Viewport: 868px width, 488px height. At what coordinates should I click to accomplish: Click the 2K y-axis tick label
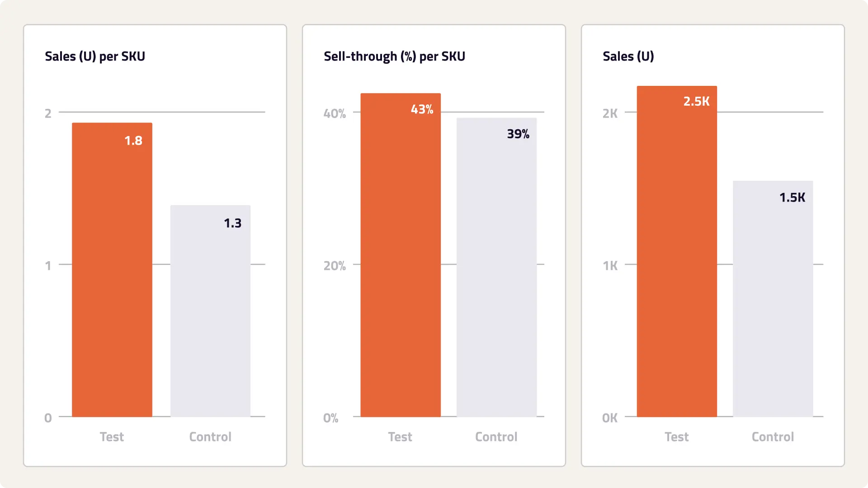[610, 113]
